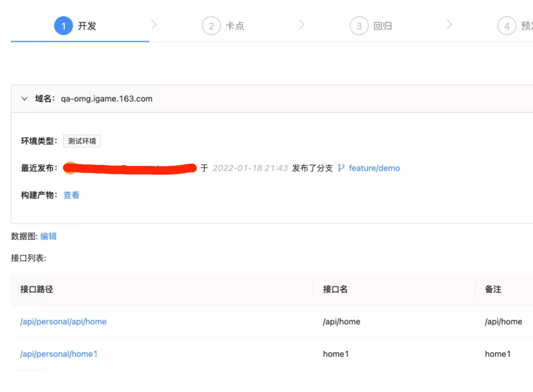Switch to step 2 卡点

click(224, 26)
